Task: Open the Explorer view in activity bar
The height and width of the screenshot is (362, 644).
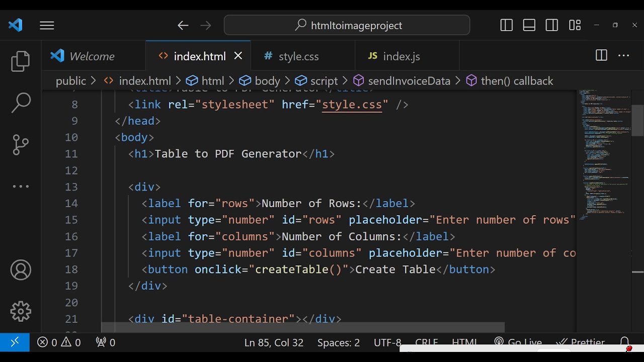Action: click(x=21, y=61)
